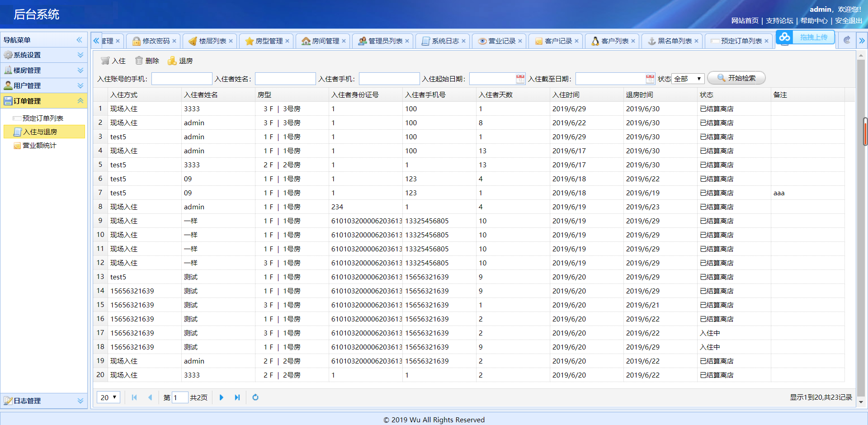This screenshot has width=868, height=425.
Task: Close the 营业记录 tab
Action: click(x=520, y=41)
